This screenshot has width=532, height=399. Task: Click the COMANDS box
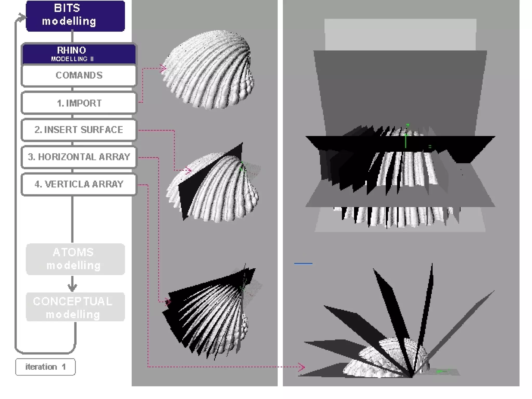(79, 75)
